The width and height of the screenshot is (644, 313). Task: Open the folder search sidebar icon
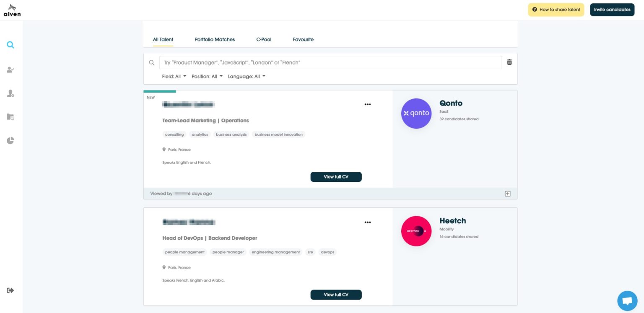click(10, 117)
